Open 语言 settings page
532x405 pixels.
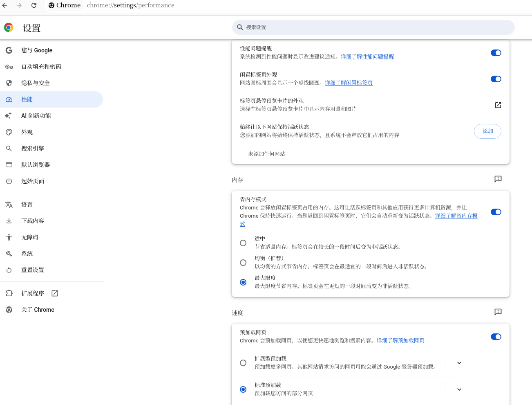51,205
